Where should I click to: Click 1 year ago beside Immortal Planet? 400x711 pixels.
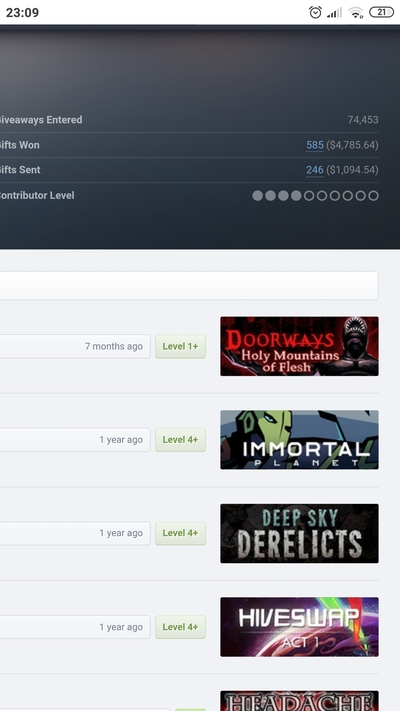click(x=121, y=440)
